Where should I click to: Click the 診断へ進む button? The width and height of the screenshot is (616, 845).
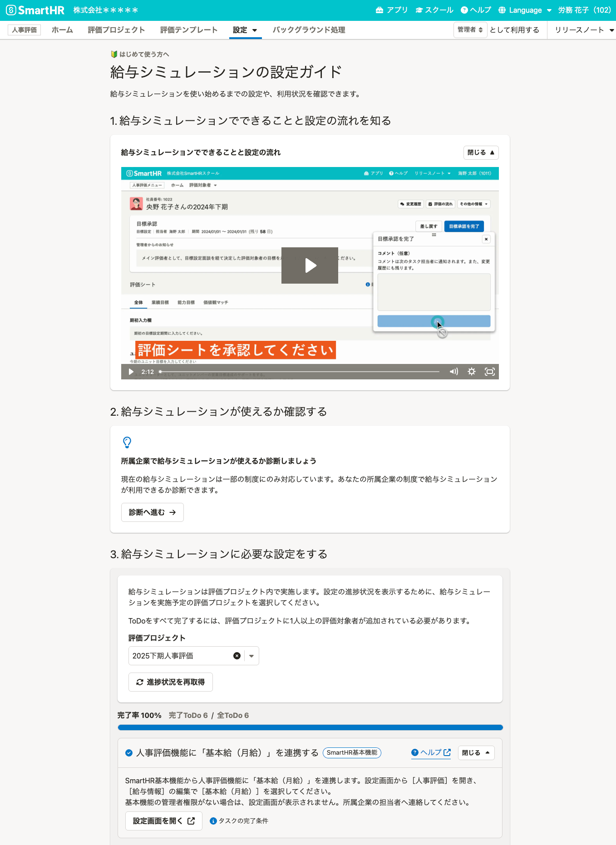click(152, 512)
